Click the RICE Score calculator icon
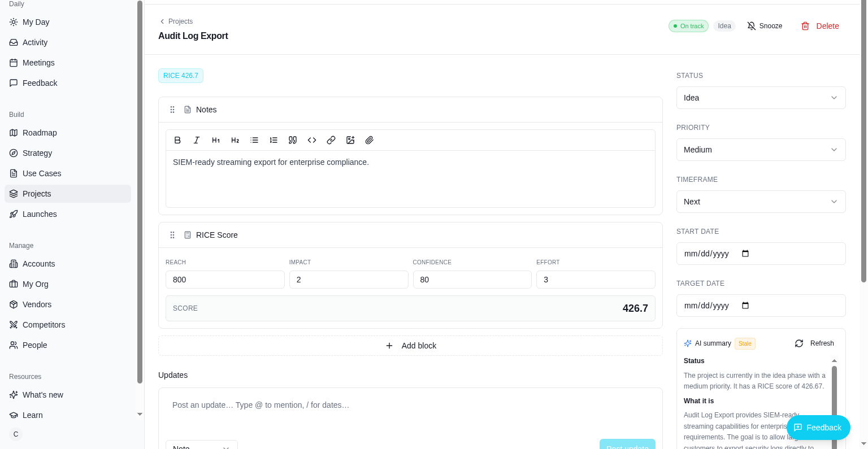Screen dimensions: 868x449 (188, 235)
